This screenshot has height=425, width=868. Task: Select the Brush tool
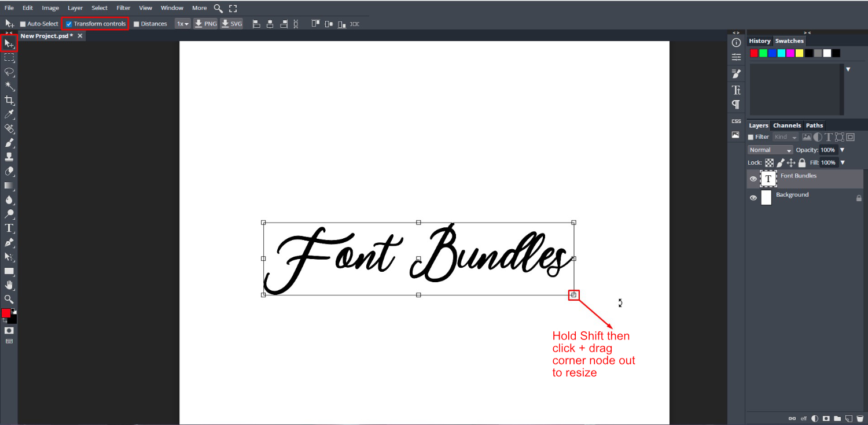tap(9, 143)
